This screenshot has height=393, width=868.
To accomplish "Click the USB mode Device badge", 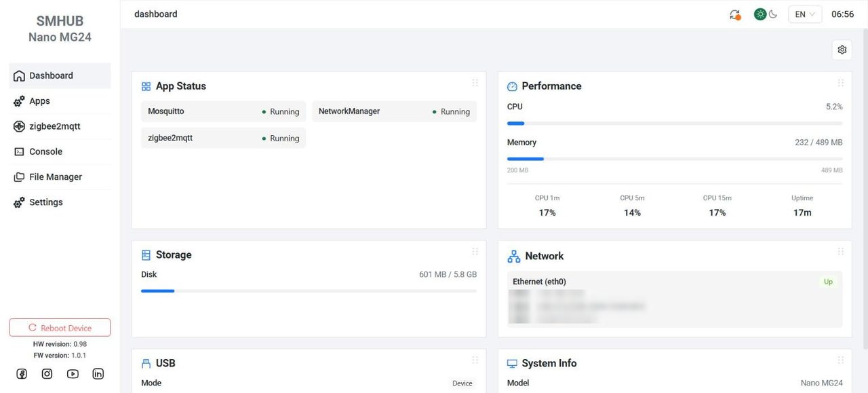I will (x=462, y=383).
